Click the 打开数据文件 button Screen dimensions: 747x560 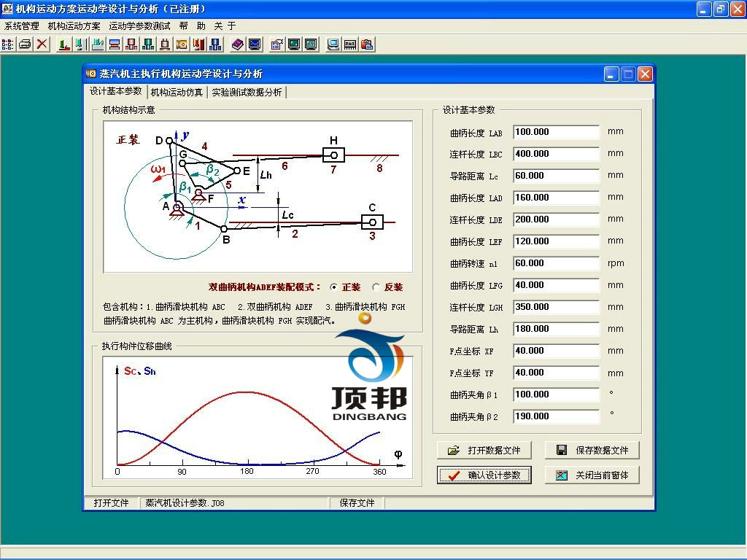484,450
